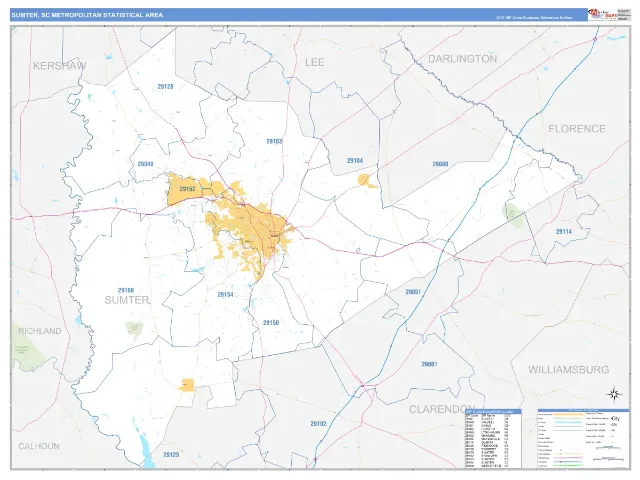The image size is (640, 480).
Task: Click ZIP code 29102 label
Action: [x=318, y=424]
